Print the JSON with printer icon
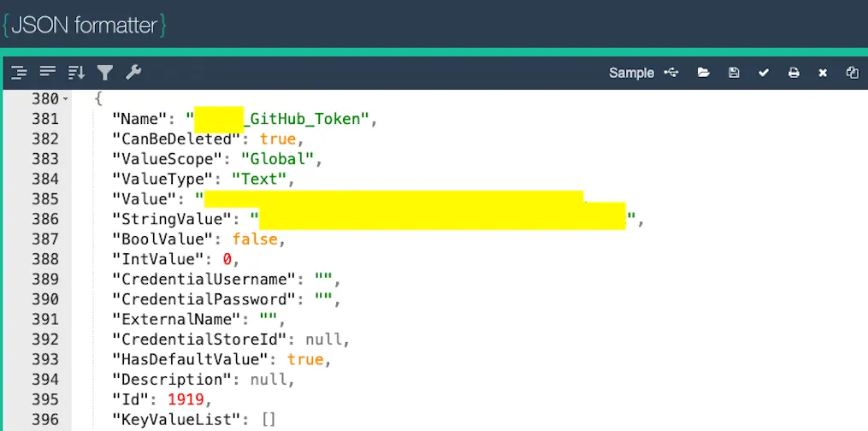 pos(794,73)
